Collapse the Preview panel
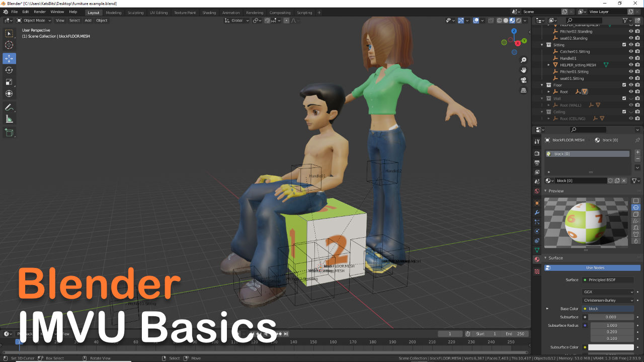The image size is (644, 362). point(545,191)
